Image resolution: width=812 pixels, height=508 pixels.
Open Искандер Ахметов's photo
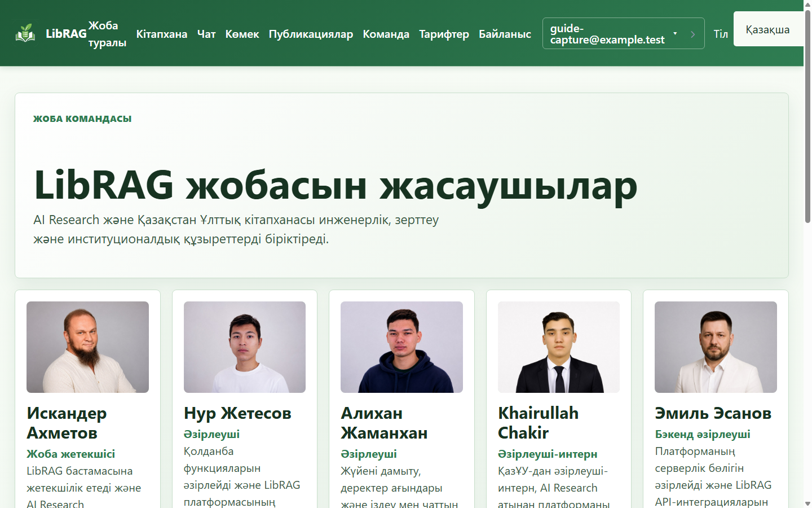coord(87,347)
